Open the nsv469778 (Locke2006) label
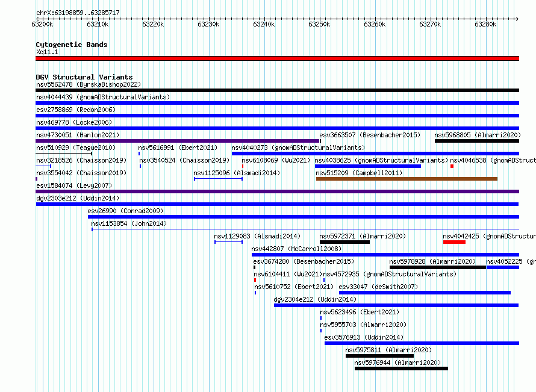 coord(74,122)
